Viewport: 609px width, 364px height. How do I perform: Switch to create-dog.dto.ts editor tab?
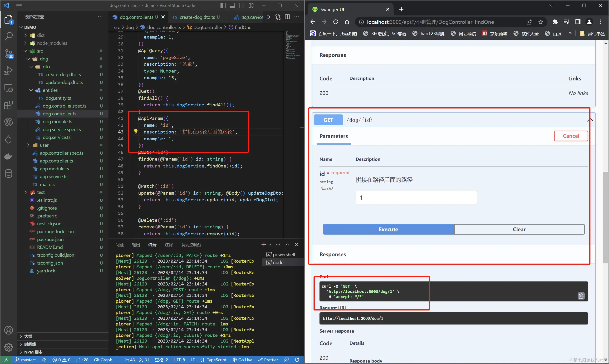tap(197, 17)
